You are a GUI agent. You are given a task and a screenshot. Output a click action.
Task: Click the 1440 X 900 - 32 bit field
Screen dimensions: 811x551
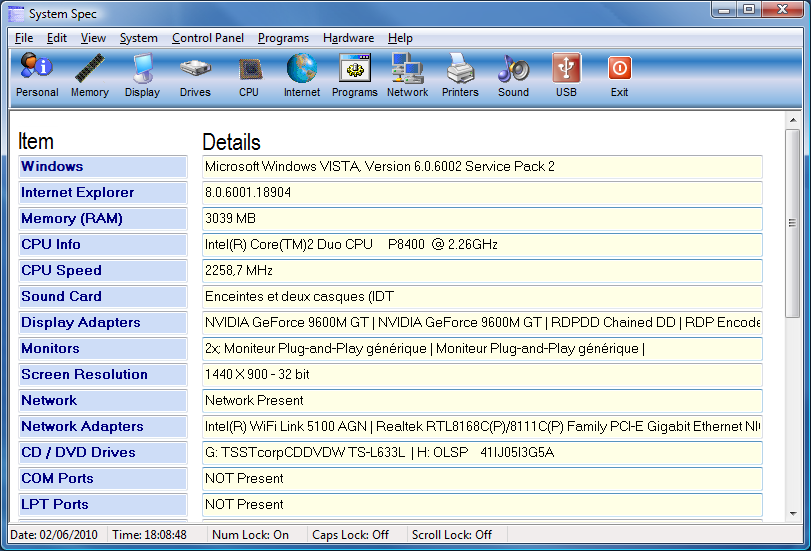pos(482,375)
